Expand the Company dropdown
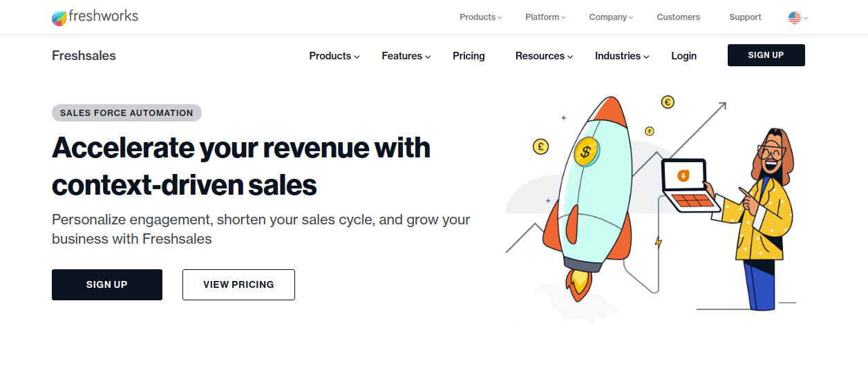 click(611, 17)
